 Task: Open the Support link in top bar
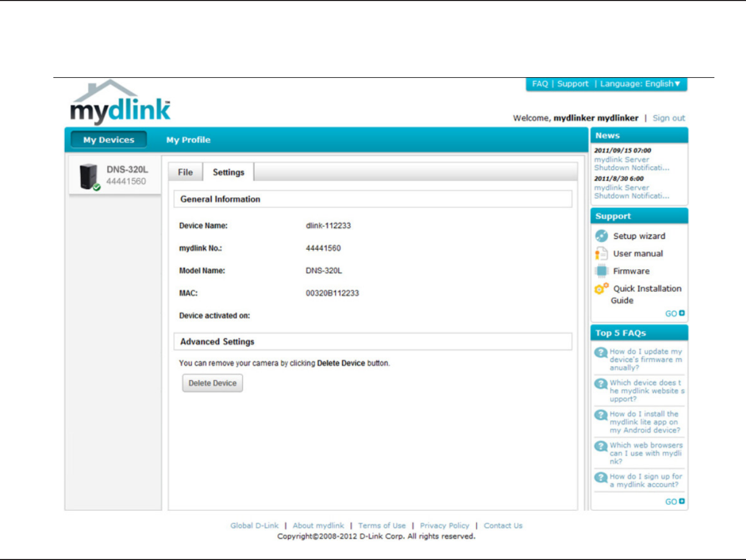(x=573, y=84)
